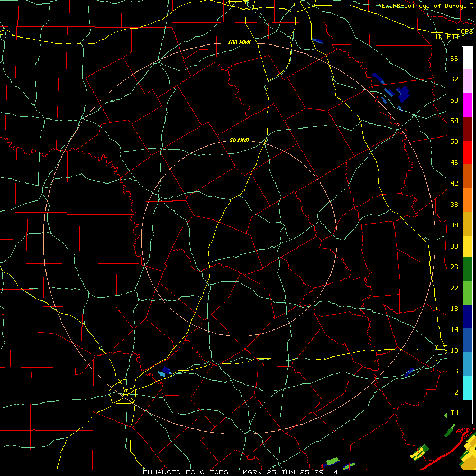This screenshot has height=476, width=476.
Task: Click the 'TH' legend label
Action: pyautogui.click(x=454, y=413)
